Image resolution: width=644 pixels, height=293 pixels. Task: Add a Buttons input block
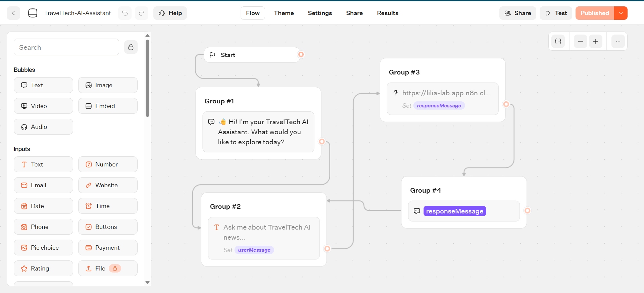pyautogui.click(x=108, y=227)
